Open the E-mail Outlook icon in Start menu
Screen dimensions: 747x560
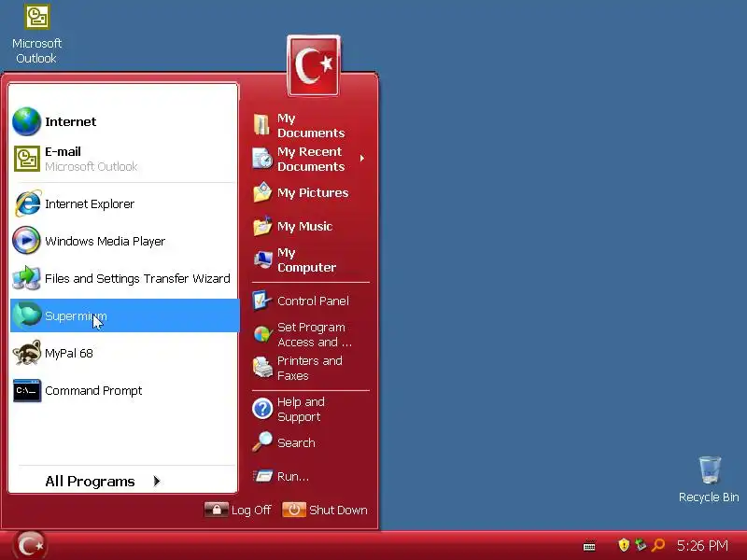(27, 159)
